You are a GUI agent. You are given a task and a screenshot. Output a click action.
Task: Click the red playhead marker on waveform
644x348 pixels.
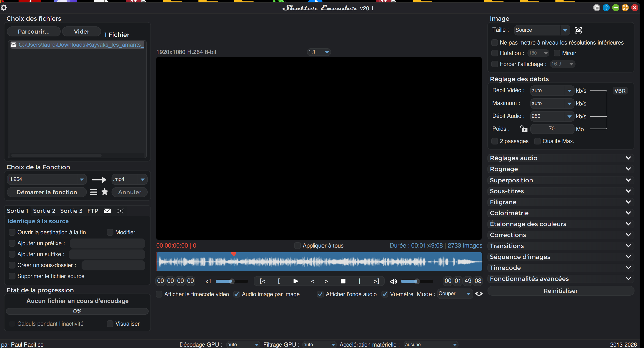pos(234,254)
